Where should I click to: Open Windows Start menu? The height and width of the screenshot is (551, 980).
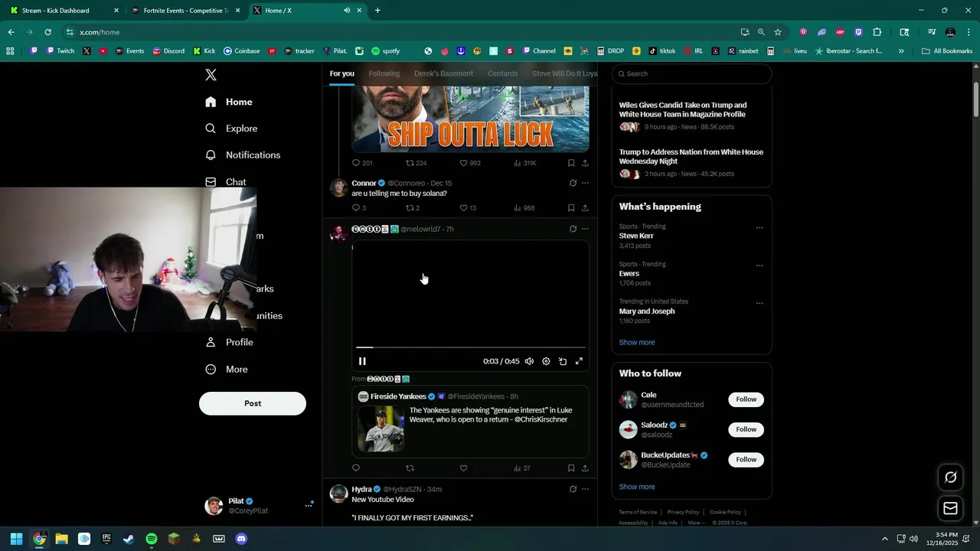point(16,539)
